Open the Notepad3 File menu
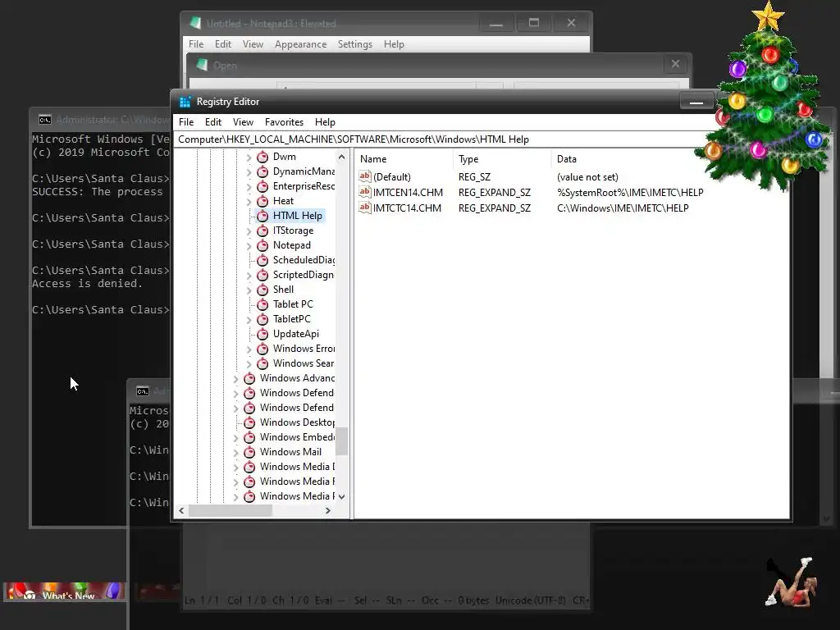Screen dimensions: 840x630 195,44
